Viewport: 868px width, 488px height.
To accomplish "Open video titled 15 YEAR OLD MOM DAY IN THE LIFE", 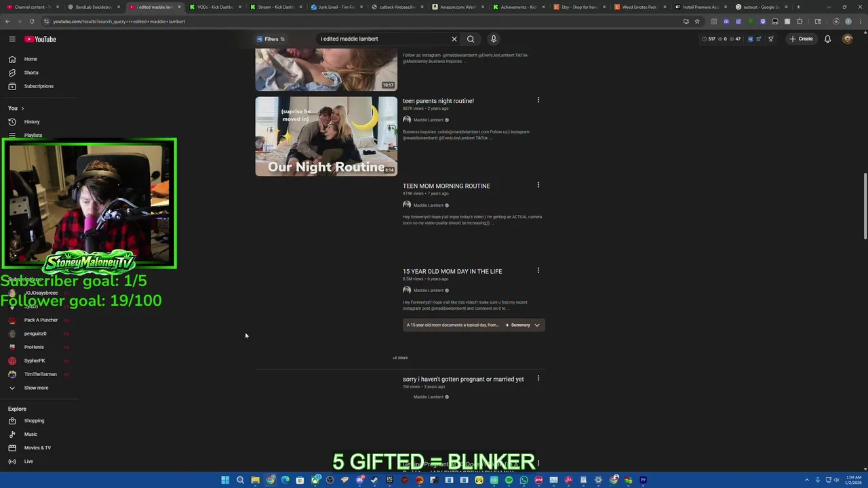I will point(452,271).
